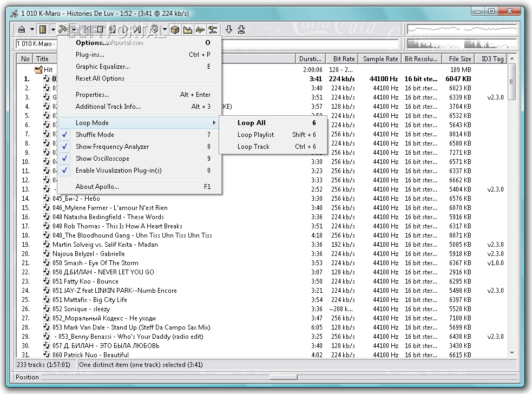The image size is (532, 394).
Task: Open Graphic Equalizer... menu entry
Action: click(x=140, y=67)
